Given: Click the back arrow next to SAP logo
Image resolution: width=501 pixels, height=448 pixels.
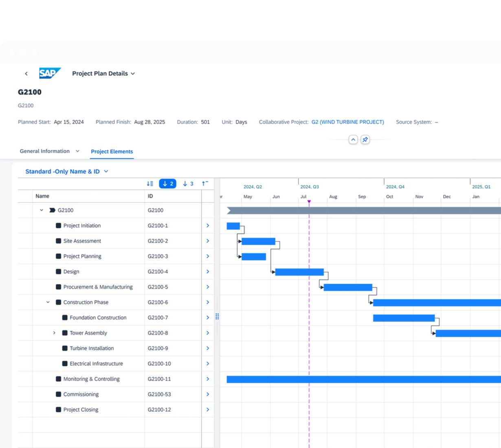Looking at the screenshot, I should pyautogui.click(x=26, y=74).
